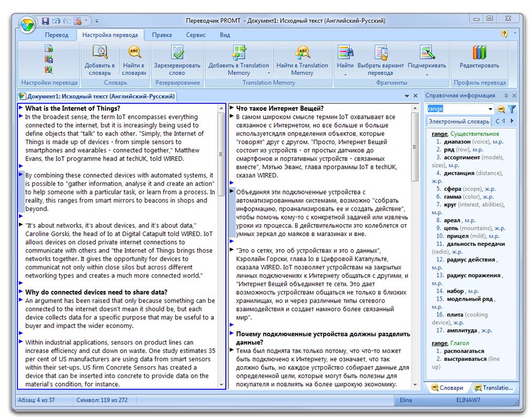Screen dimensions: 532x417
Task: Select the dictionary entry 'ассортимент'
Action: (x=462, y=158)
